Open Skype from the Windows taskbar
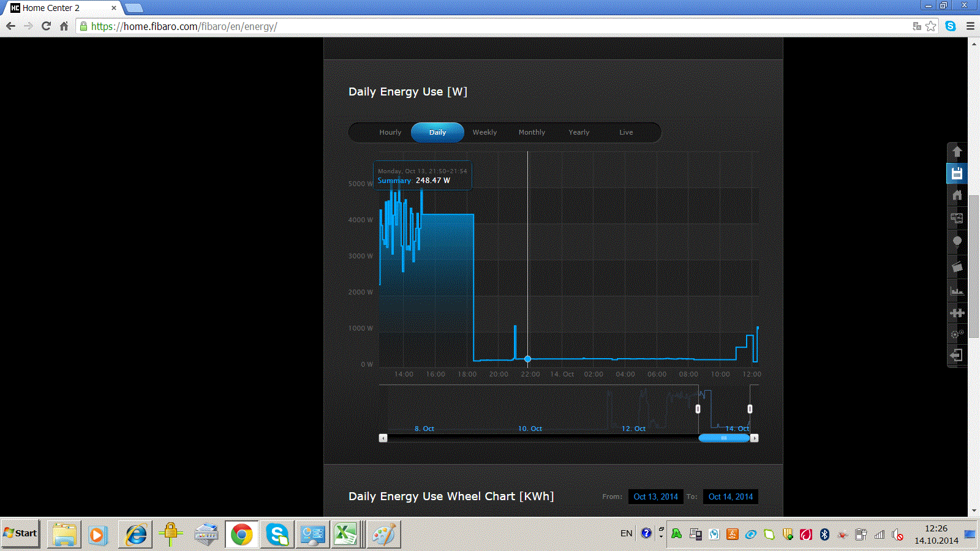 [277, 534]
